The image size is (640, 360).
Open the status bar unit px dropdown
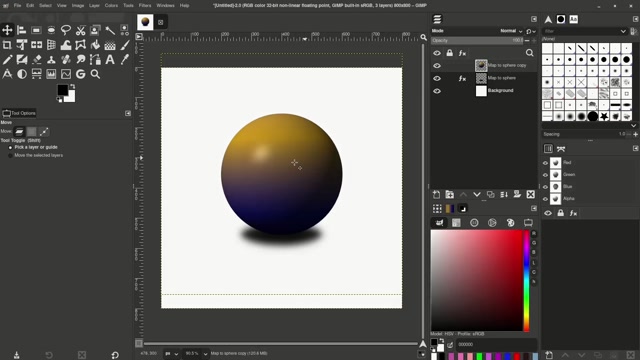click(x=171, y=353)
